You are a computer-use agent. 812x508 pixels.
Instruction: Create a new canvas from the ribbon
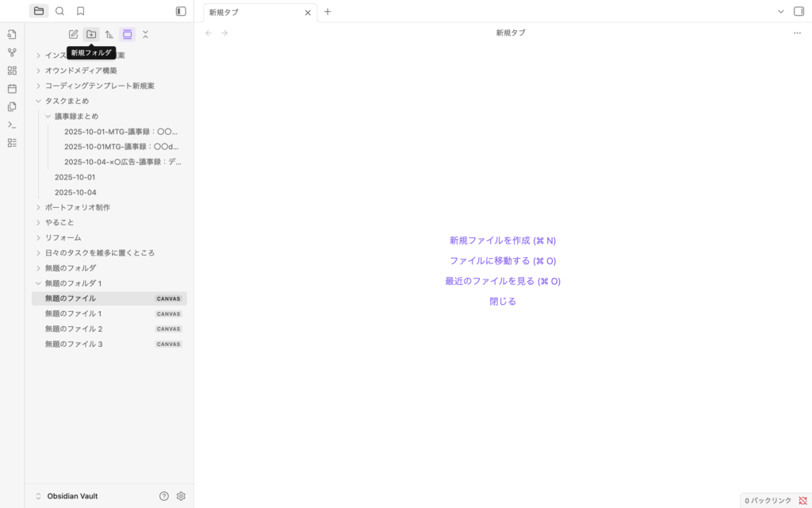[x=12, y=71]
